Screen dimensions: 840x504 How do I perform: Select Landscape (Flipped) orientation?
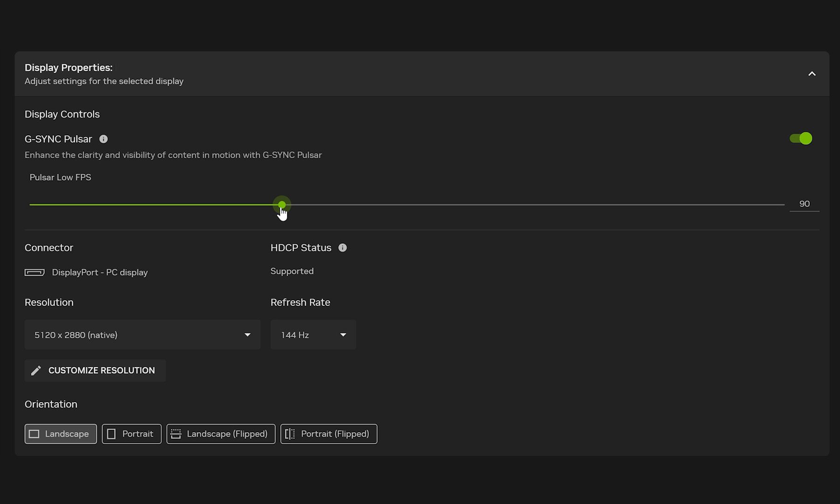click(221, 434)
